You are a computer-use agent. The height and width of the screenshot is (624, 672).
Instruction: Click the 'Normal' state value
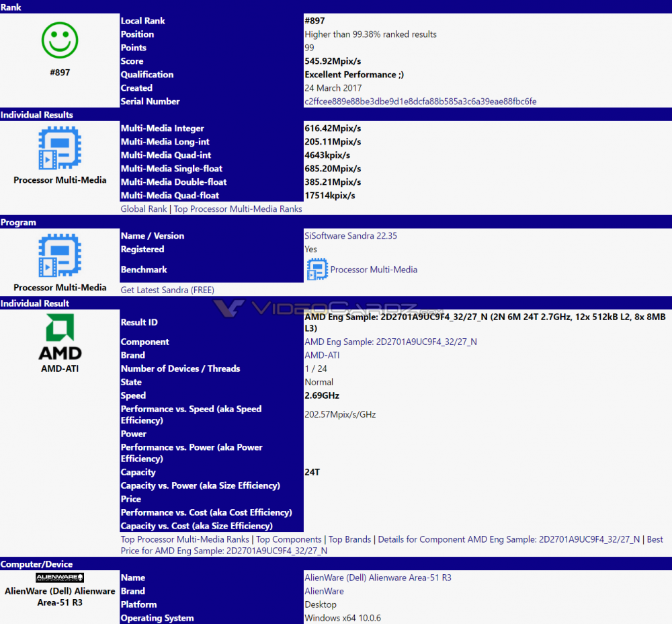coord(319,382)
